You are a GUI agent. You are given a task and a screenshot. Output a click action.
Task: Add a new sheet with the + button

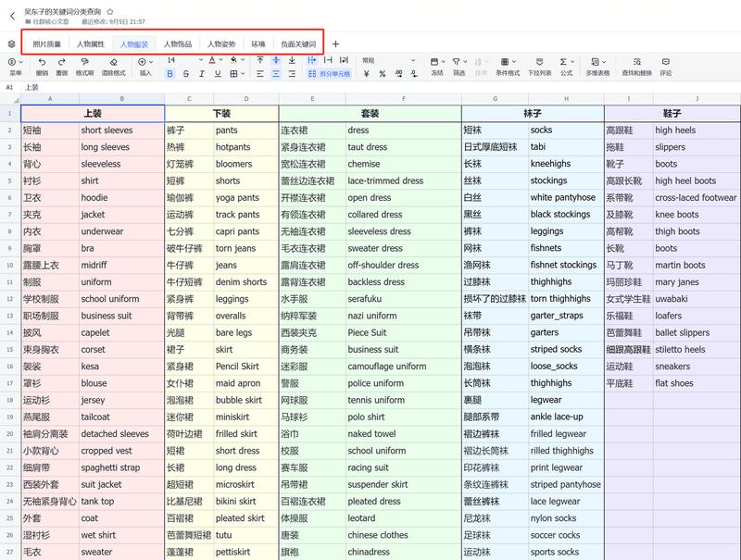click(334, 44)
